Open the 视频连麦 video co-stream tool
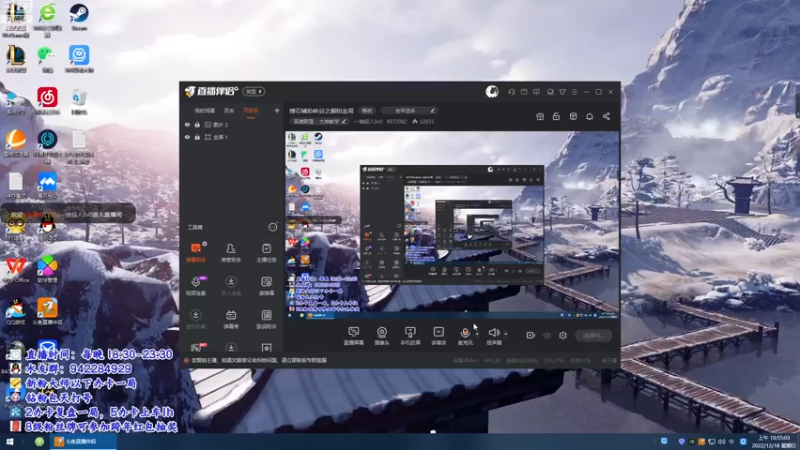The width and height of the screenshot is (800, 450). click(x=196, y=286)
